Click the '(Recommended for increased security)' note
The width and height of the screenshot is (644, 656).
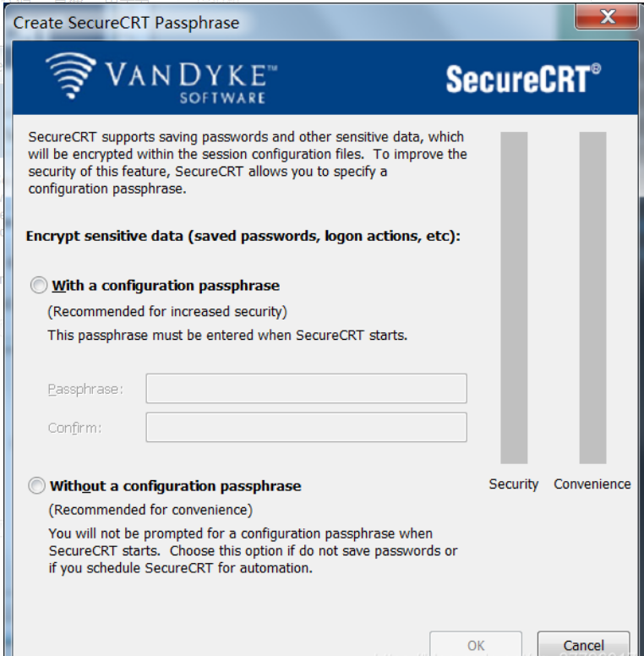tap(167, 312)
